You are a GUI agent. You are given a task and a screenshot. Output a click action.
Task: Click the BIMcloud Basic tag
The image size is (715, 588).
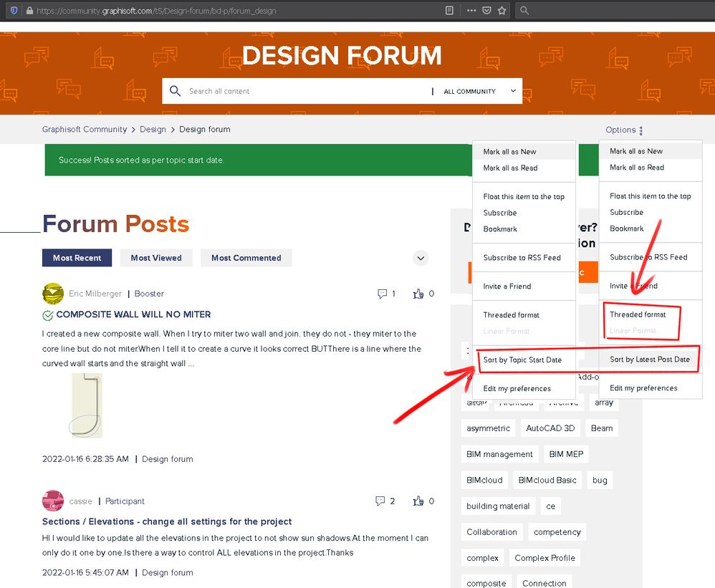(547, 481)
